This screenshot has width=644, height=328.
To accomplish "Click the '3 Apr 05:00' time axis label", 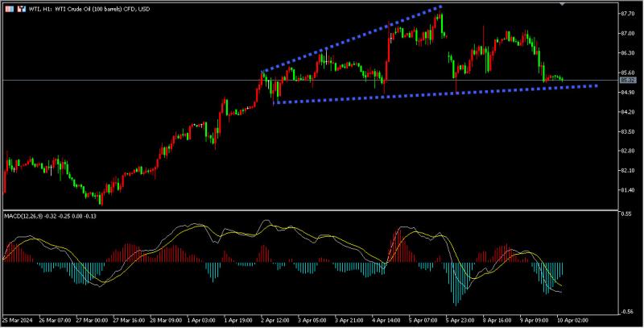I will [x=312, y=320].
